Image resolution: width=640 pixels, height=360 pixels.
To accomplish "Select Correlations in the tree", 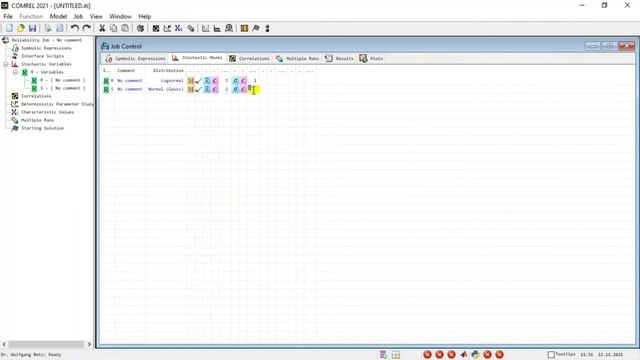I will tap(36, 96).
